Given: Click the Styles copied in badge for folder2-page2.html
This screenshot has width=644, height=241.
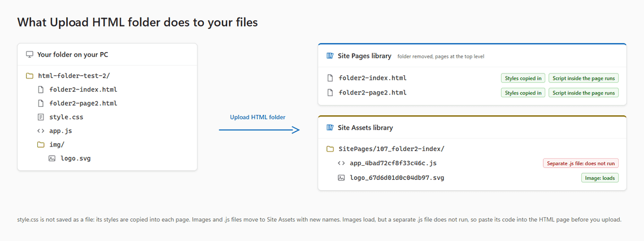Looking at the screenshot, I should pyautogui.click(x=523, y=93).
